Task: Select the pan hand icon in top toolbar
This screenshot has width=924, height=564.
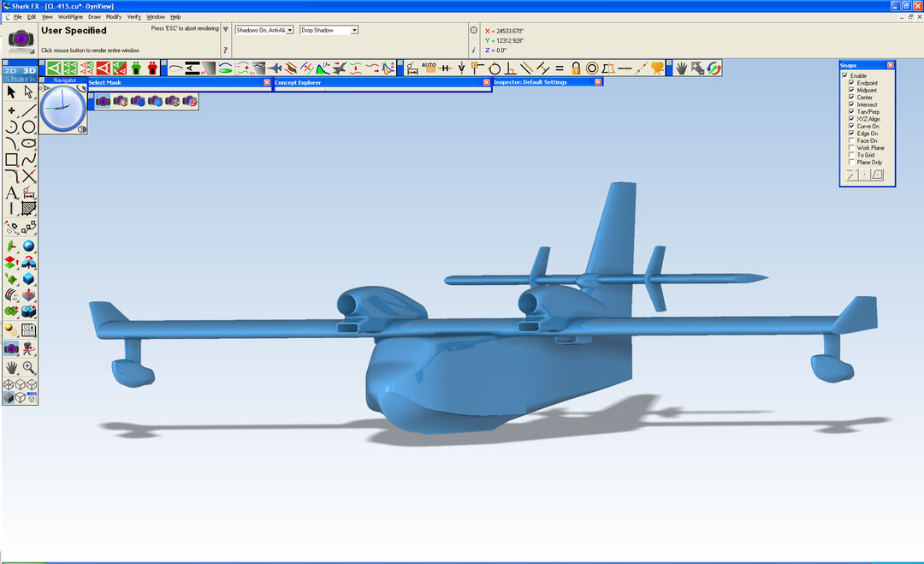Action: [681, 68]
